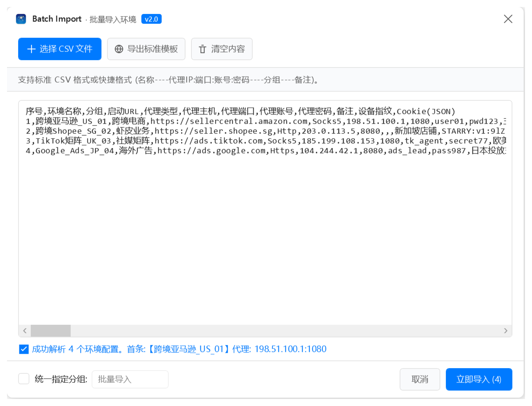Click the 立即导入 (4) button

pos(479,379)
